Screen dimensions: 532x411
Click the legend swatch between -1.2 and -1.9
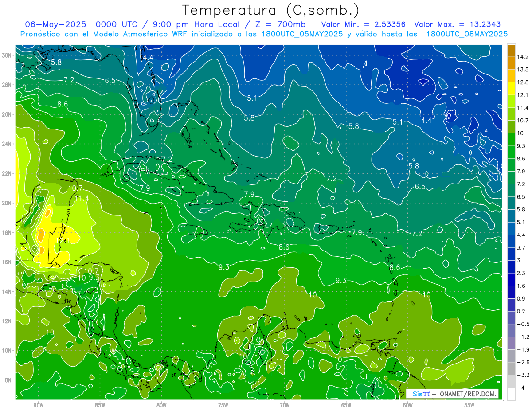click(511, 343)
